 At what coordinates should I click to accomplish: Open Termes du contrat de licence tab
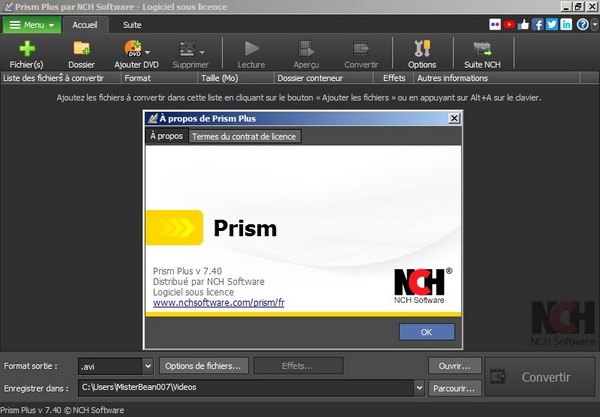pos(244,137)
